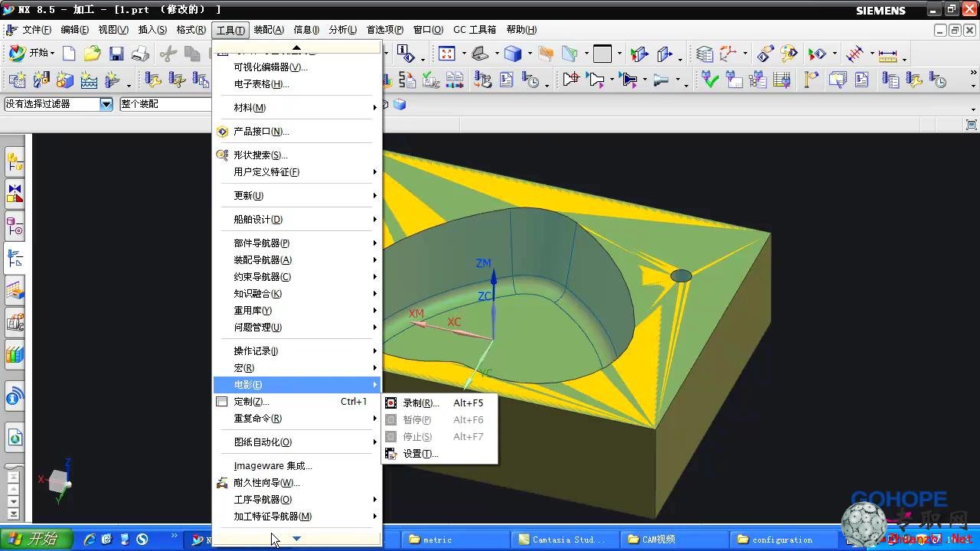Click the Create Geometry icon
Viewport: 980px width, 551px height.
click(65, 80)
